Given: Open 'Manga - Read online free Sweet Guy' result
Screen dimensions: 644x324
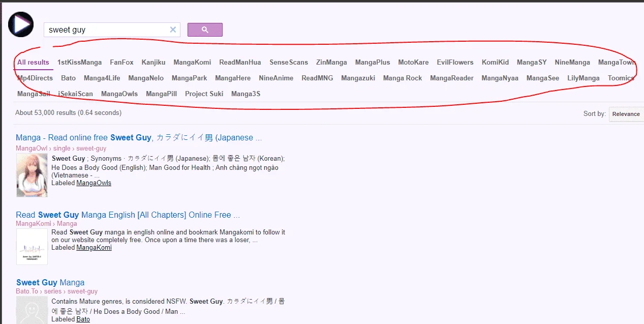Looking at the screenshot, I should tap(139, 137).
